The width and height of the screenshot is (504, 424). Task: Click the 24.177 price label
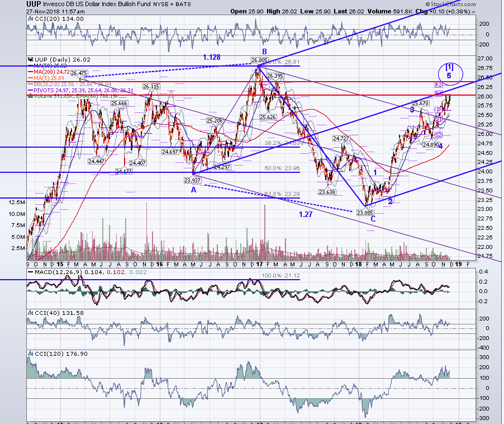coord(123,171)
